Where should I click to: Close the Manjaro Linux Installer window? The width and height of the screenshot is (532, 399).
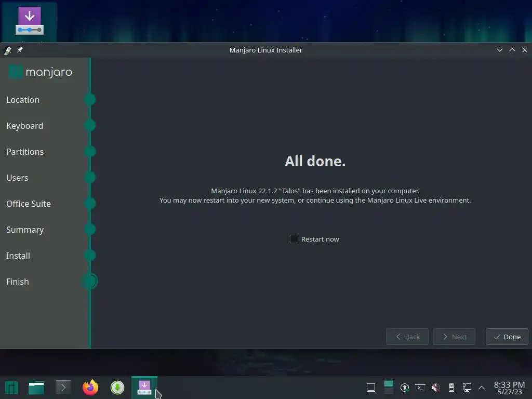pyautogui.click(x=525, y=50)
